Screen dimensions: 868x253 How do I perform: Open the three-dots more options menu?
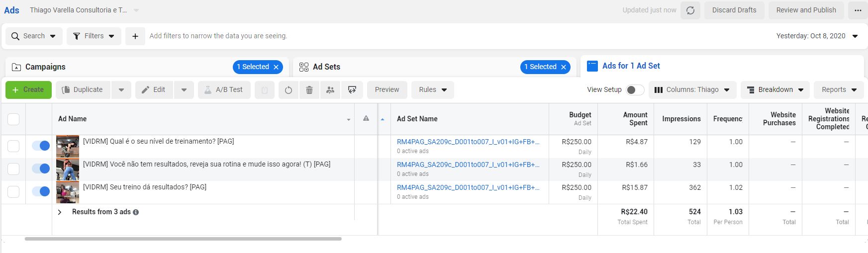point(858,10)
